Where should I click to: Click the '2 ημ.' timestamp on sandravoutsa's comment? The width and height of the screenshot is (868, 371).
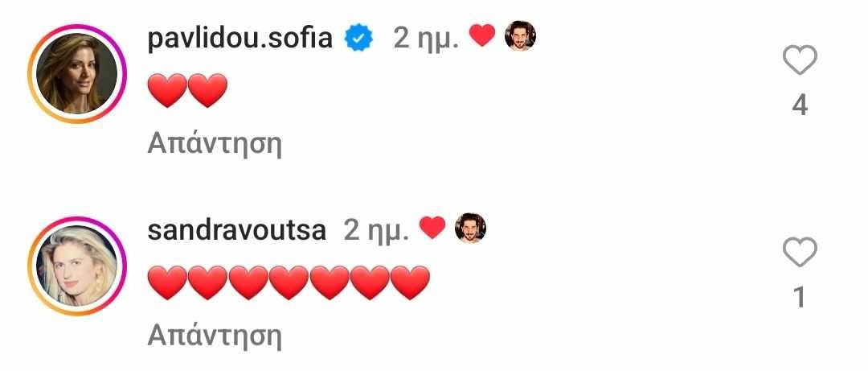pos(376,231)
